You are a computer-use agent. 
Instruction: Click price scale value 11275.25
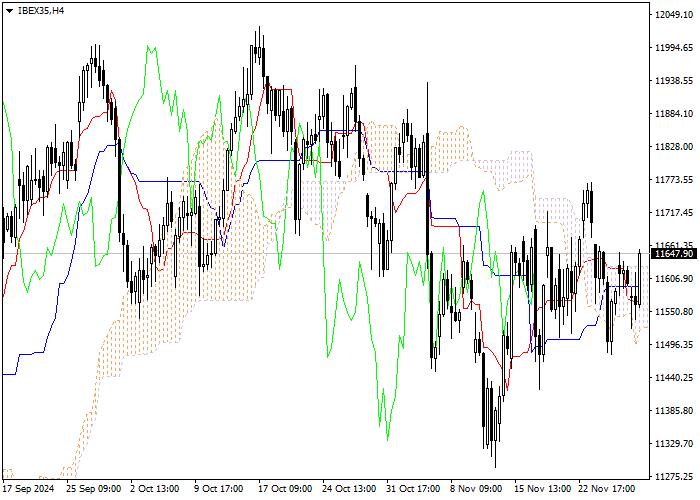[x=674, y=476]
